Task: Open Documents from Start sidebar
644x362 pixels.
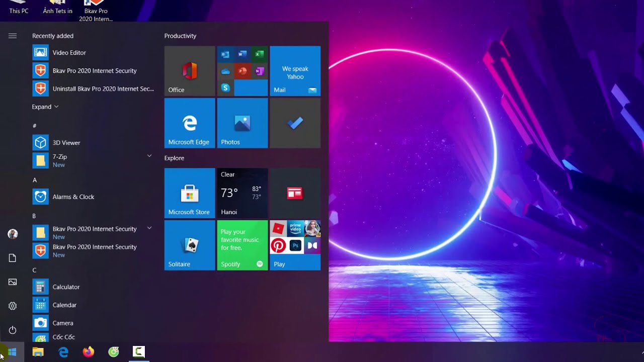Action: pos(13,258)
